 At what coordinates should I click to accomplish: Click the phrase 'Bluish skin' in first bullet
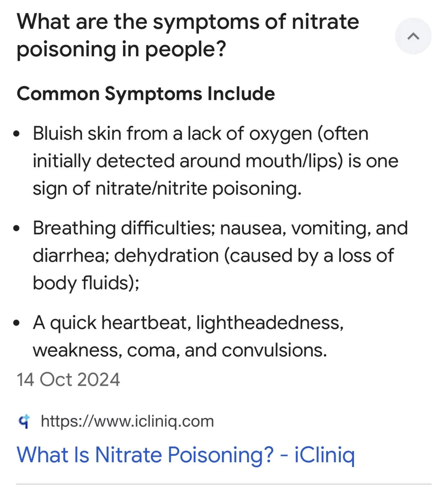(x=77, y=134)
